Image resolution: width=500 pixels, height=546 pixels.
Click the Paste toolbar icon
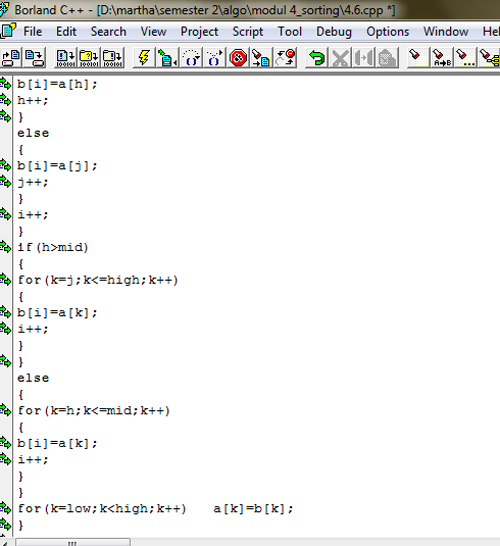pos(387,57)
